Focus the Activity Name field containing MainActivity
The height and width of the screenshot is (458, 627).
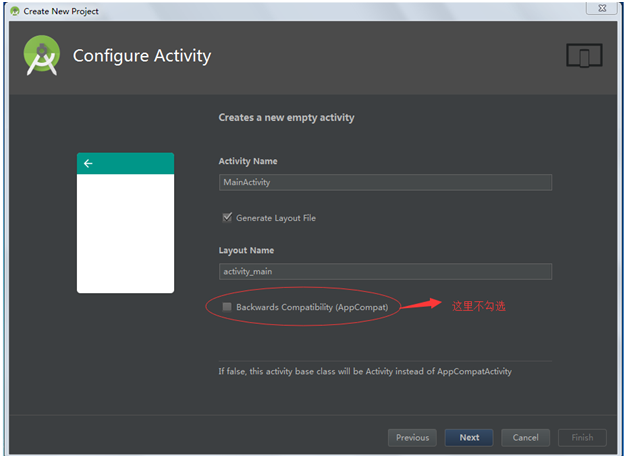click(x=385, y=182)
